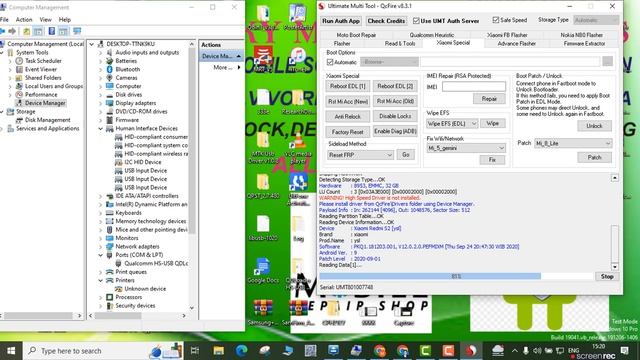Switch to the Firmware Extractor tab
Viewport: 640px width, 360px height.
click(584, 43)
